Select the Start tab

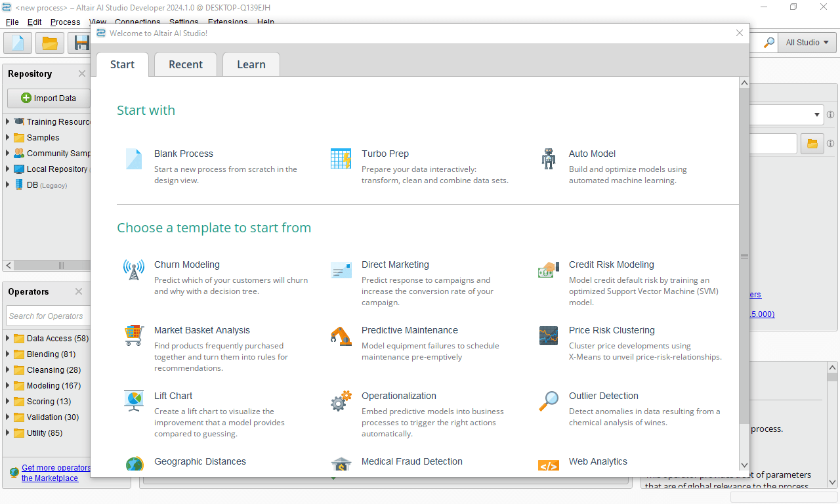point(122,64)
